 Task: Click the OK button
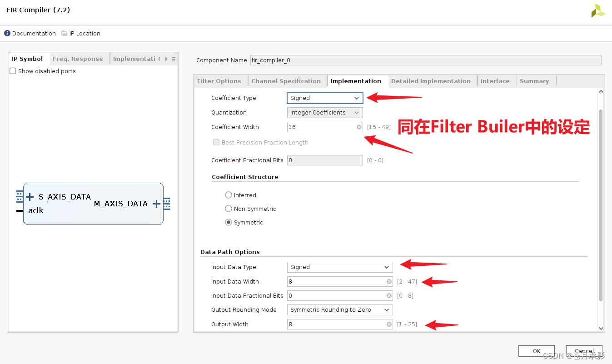(x=537, y=351)
